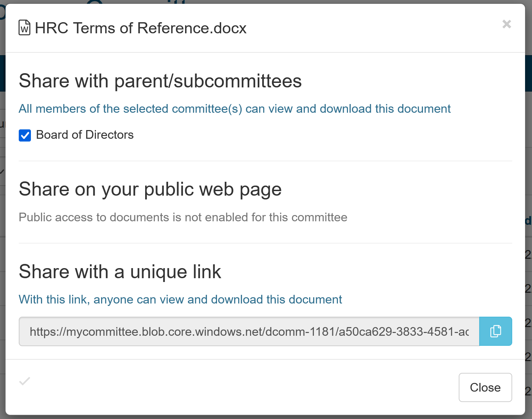Click the Share on your public web page heading
532x419 pixels.
pos(150,189)
